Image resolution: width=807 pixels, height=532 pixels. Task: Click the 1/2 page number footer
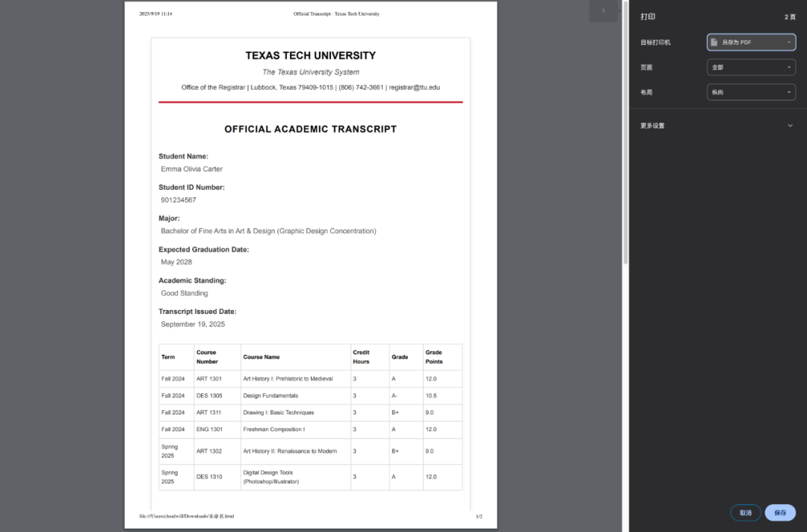click(479, 516)
